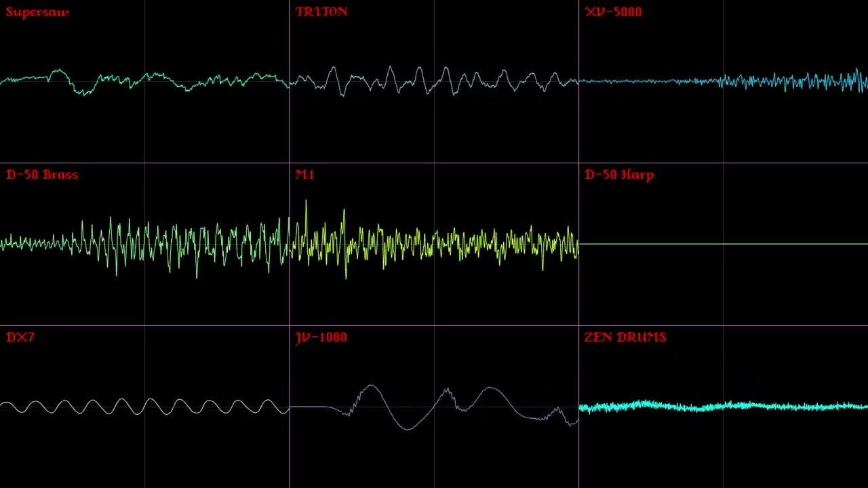Select the D-50 Harp channel label
The width and height of the screenshot is (868, 488).
pos(619,175)
